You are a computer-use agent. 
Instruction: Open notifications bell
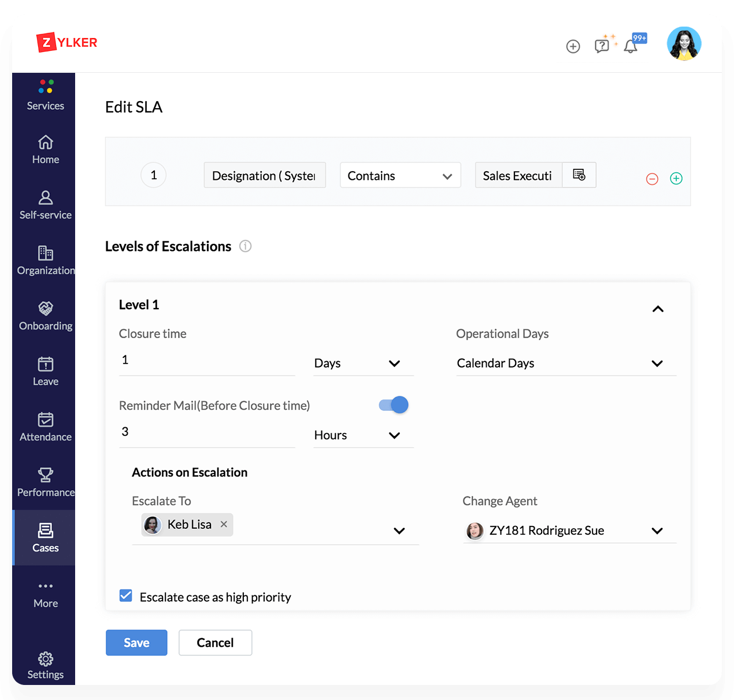pos(631,46)
